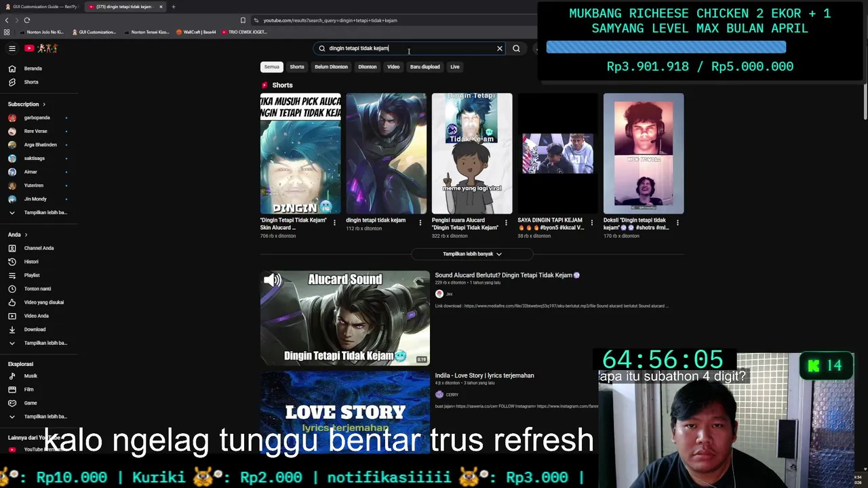The width and height of the screenshot is (868, 488).
Task: Open the browser apps grid icon
Action: [7, 32]
